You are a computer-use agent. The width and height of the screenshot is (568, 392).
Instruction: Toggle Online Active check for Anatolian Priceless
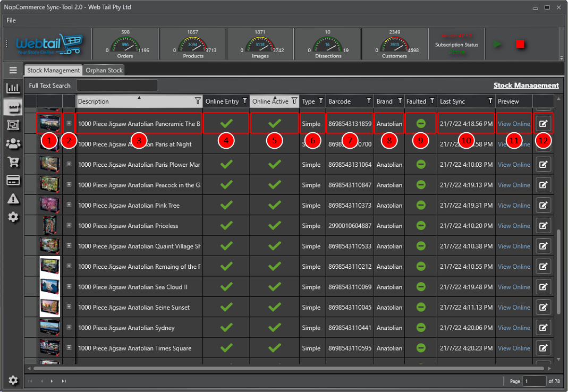(274, 226)
